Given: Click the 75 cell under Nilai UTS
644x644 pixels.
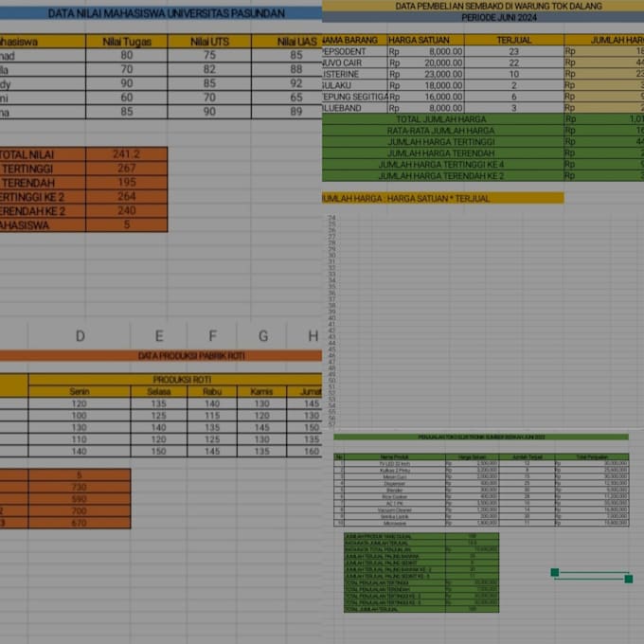Looking at the screenshot, I should 209,56.
